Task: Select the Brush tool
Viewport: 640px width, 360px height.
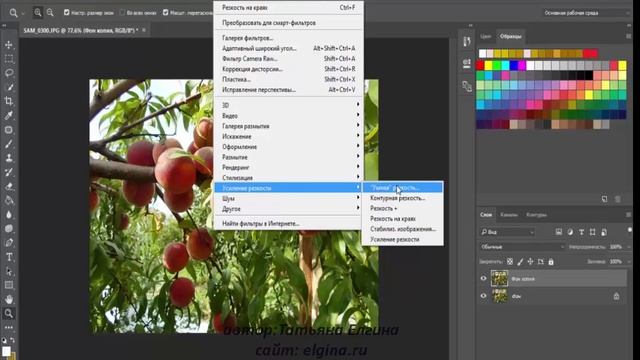Action: [x=9, y=144]
